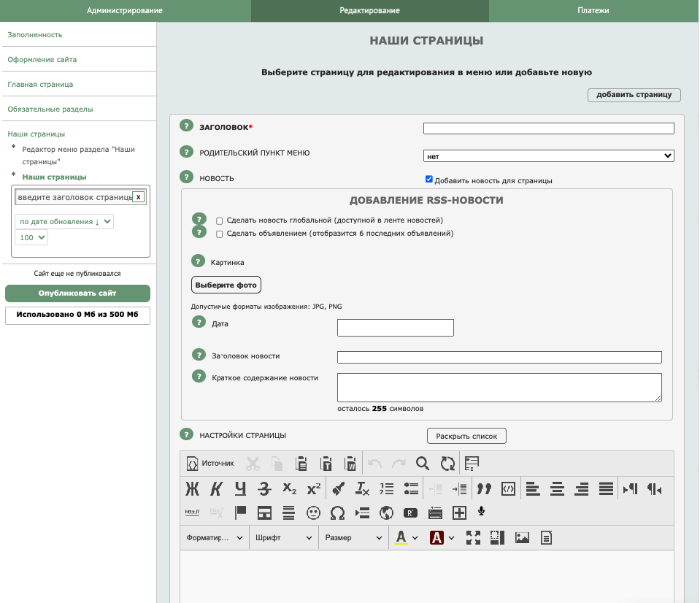700x603 pixels.
Task: Open Редактор меню раздела "Наши страницы" link
Action: pyautogui.click(x=79, y=155)
